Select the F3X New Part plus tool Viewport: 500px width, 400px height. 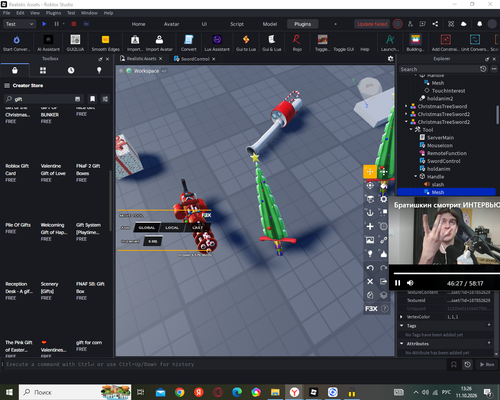click(x=370, y=226)
